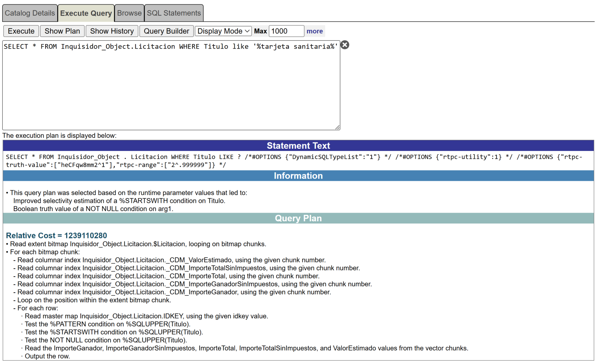The height and width of the screenshot is (364, 598).
Task: Go to the SQL Statements tab
Action: [174, 13]
